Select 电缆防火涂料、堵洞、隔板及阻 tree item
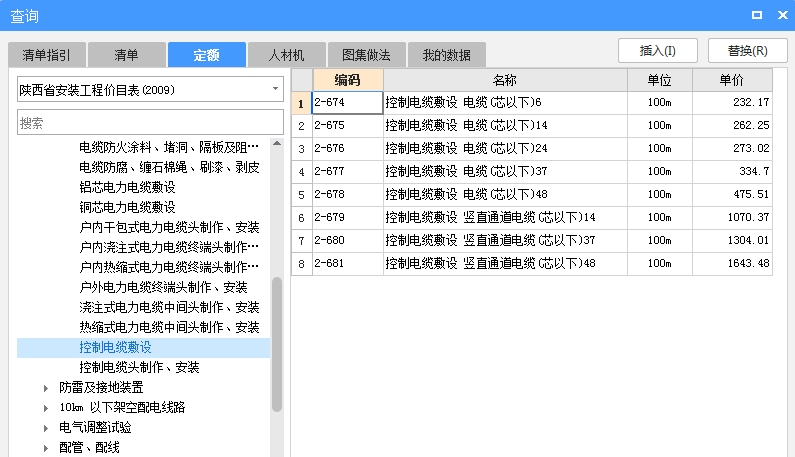 (x=169, y=148)
